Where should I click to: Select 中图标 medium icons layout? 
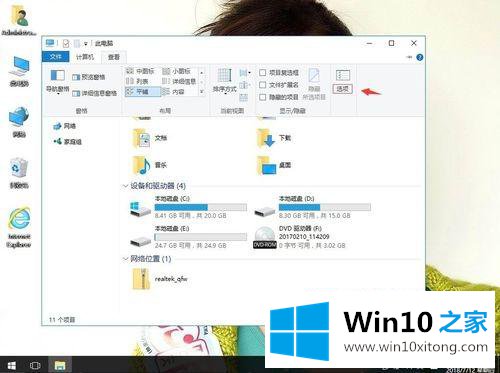[140, 71]
